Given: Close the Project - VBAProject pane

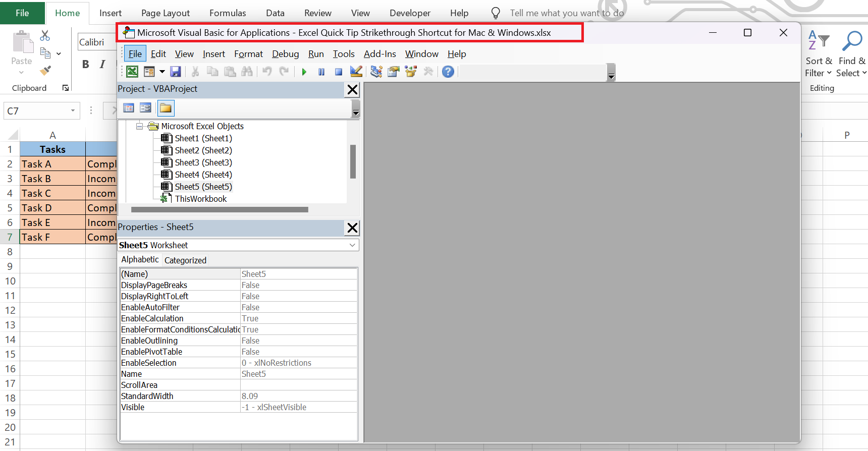Looking at the screenshot, I should [x=352, y=90].
